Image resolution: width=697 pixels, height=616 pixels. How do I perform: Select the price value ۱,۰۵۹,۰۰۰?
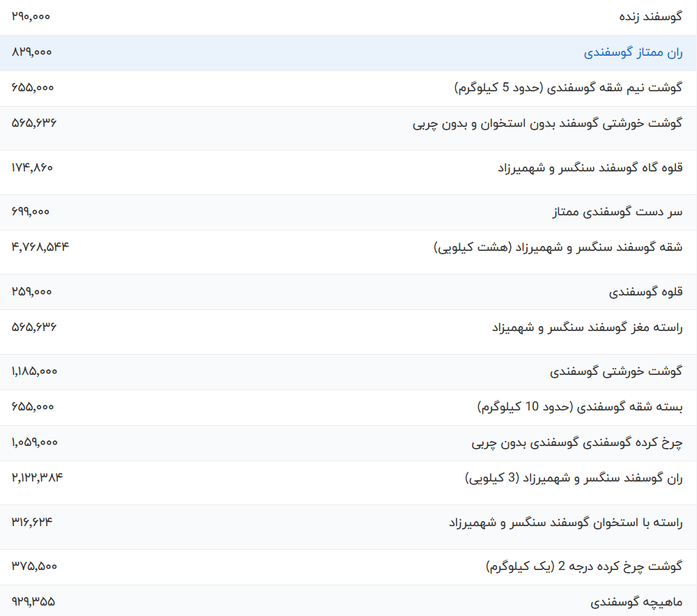(x=35, y=442)
